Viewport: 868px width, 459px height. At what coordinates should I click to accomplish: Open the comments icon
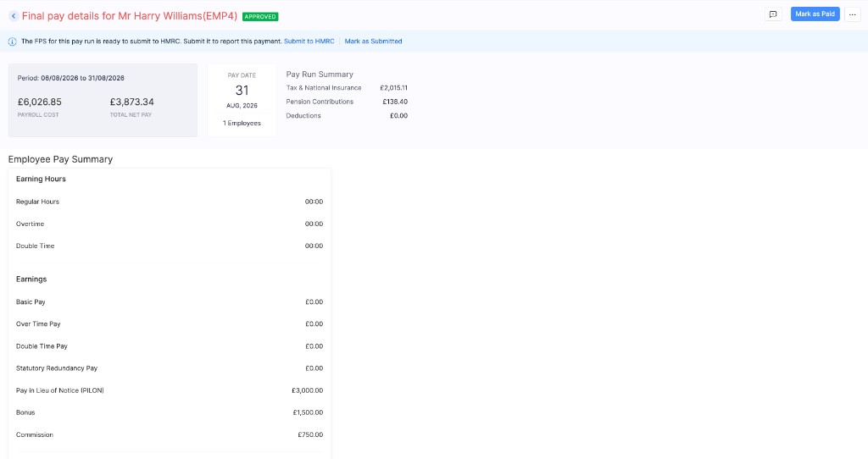[773, 14]
